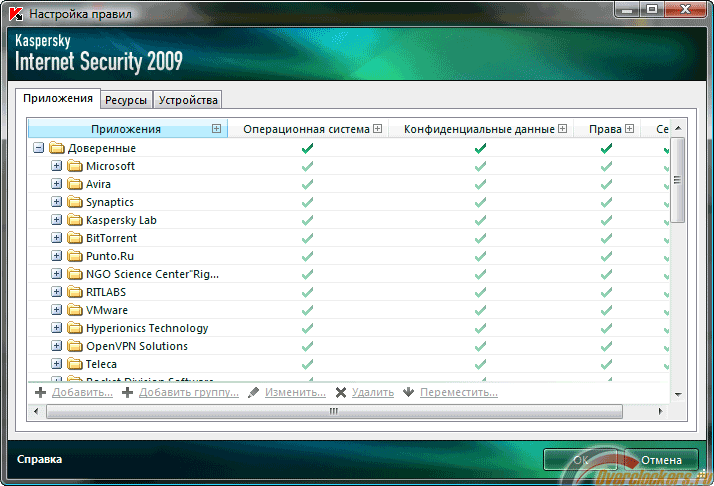Screen dimensions: 714x486
Task: Toggle Операционная система checkmark for Microsoft
Action: [x=308, y=166]
